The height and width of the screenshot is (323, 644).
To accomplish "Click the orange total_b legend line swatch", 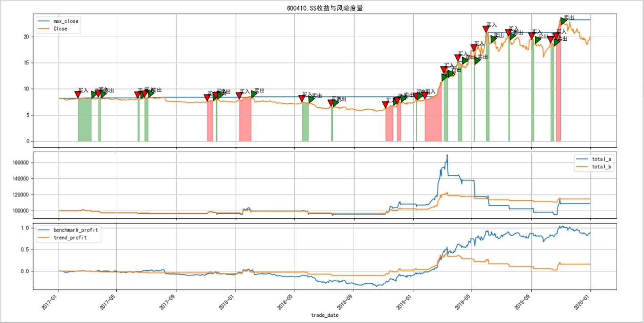I will tap(582, 167).
